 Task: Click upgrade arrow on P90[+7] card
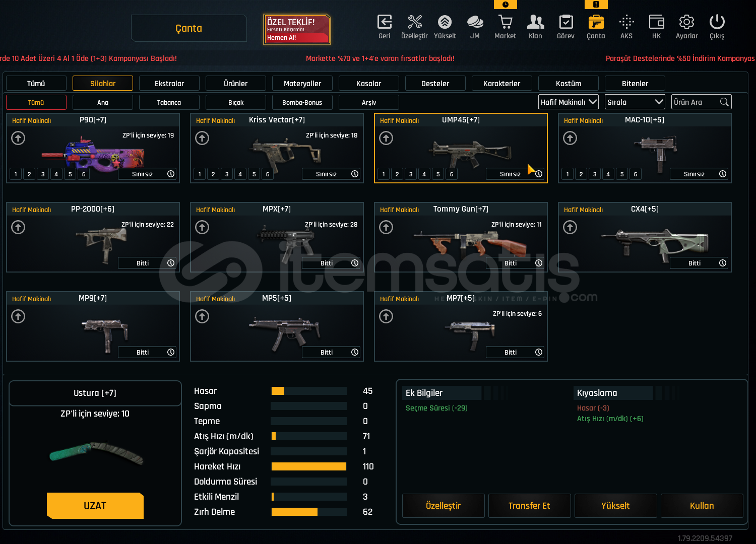[x=18, y=138]
